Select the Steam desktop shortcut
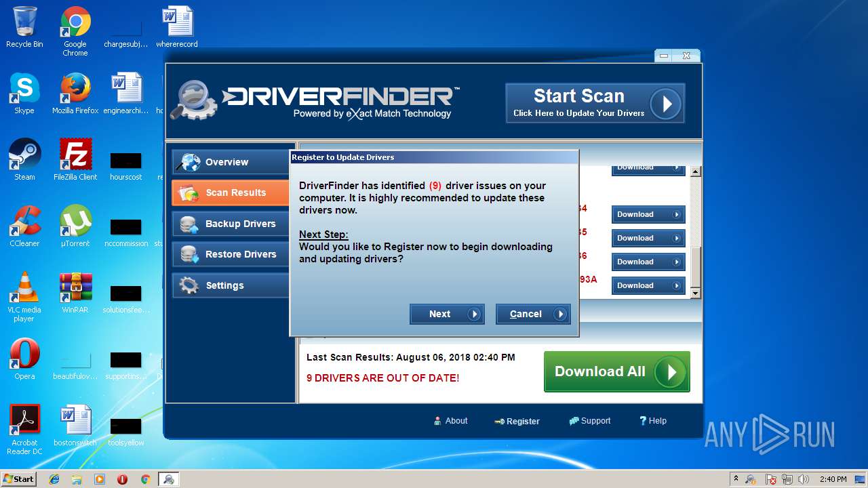This screenshot has height=488, width=868. pyautogui.click(x=24, y=160)
